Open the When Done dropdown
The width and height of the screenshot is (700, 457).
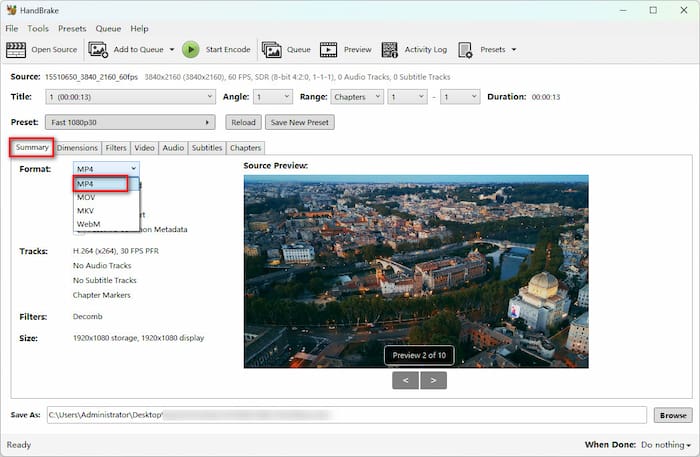click(x=666, y=445)
